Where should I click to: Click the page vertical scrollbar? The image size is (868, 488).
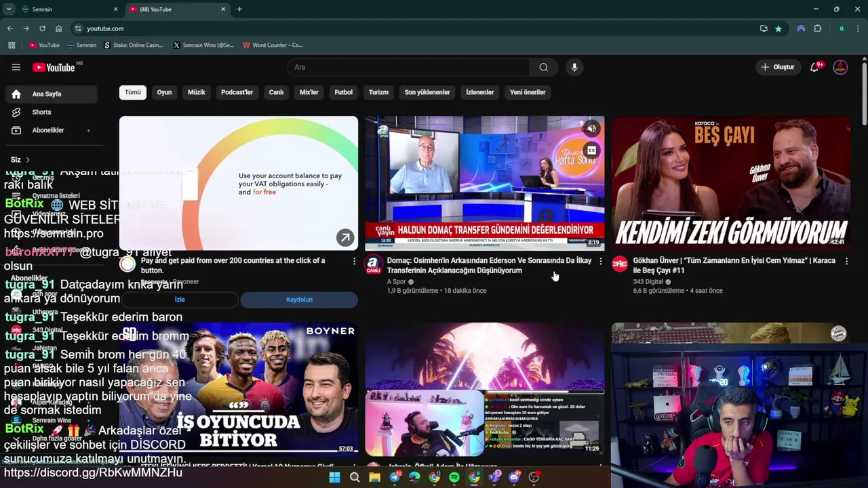(864, 93)
